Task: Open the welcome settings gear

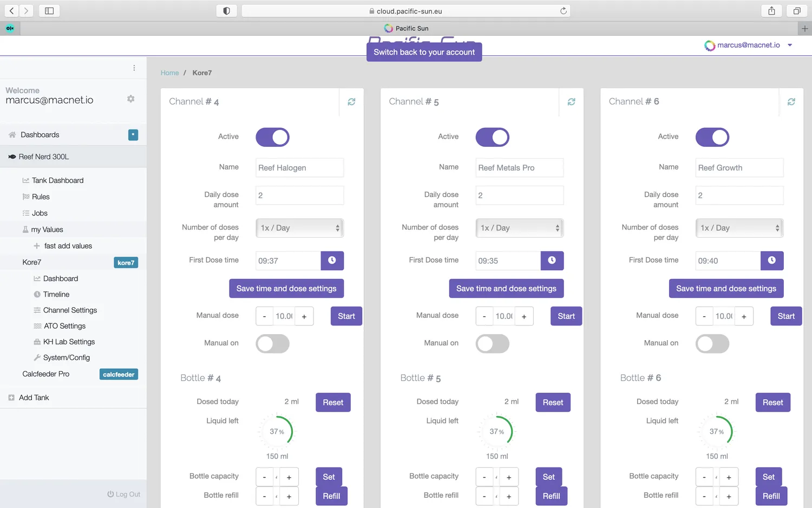Action: (130, 99)
